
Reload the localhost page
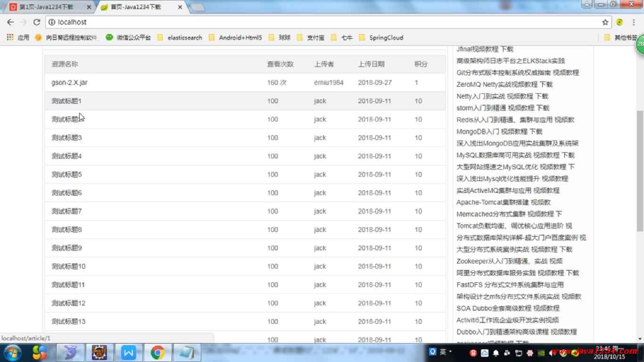click(x=37, y=22)
